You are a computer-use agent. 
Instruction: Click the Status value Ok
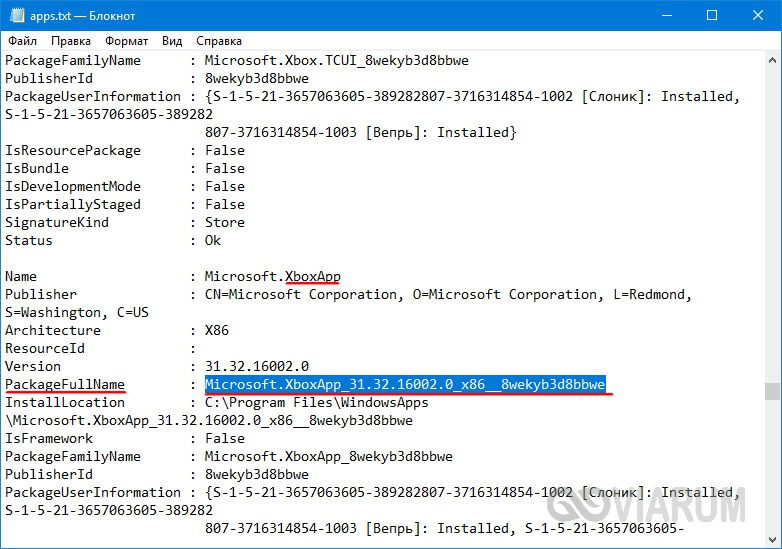pos(213,240)
